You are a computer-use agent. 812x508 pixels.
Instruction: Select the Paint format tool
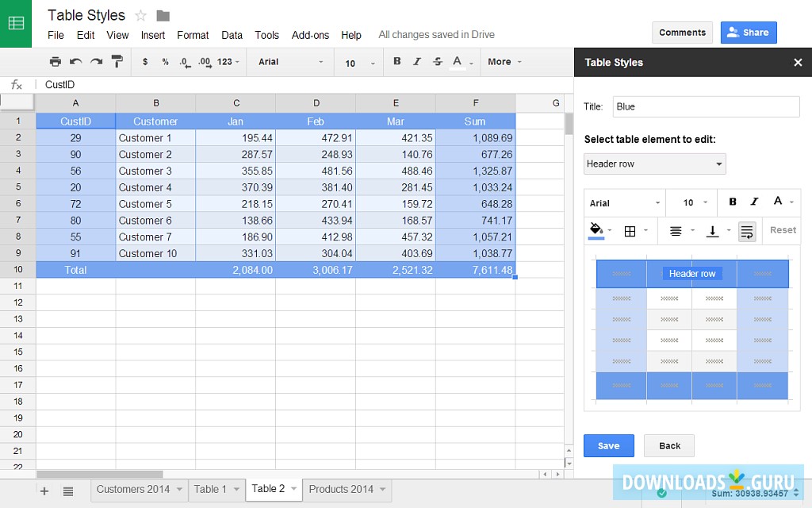117,61
